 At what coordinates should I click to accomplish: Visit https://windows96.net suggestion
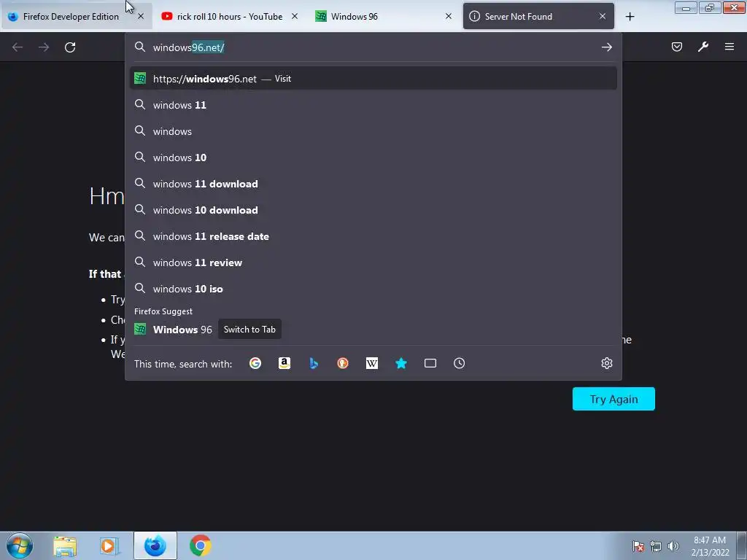pos(373,79)
